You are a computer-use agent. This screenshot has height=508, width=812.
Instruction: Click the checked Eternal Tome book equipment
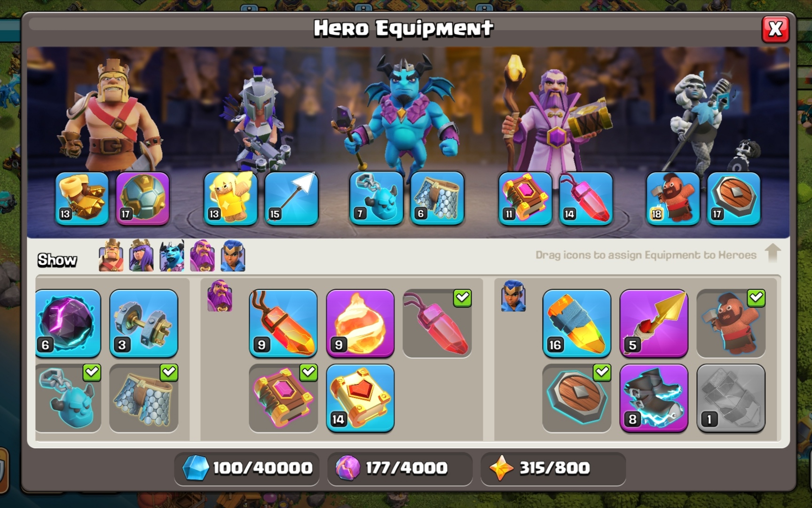283,398
